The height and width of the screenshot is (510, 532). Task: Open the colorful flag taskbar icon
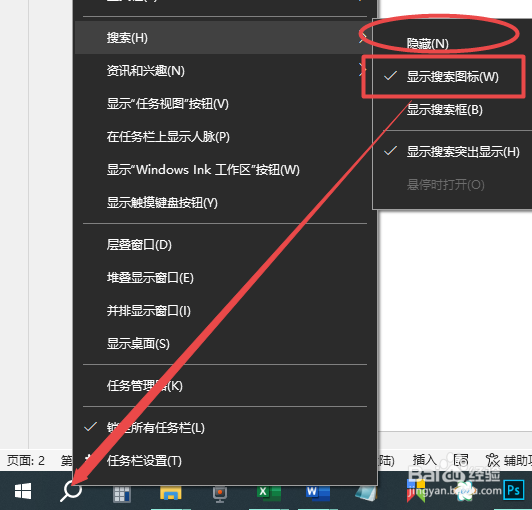[416, 491]
